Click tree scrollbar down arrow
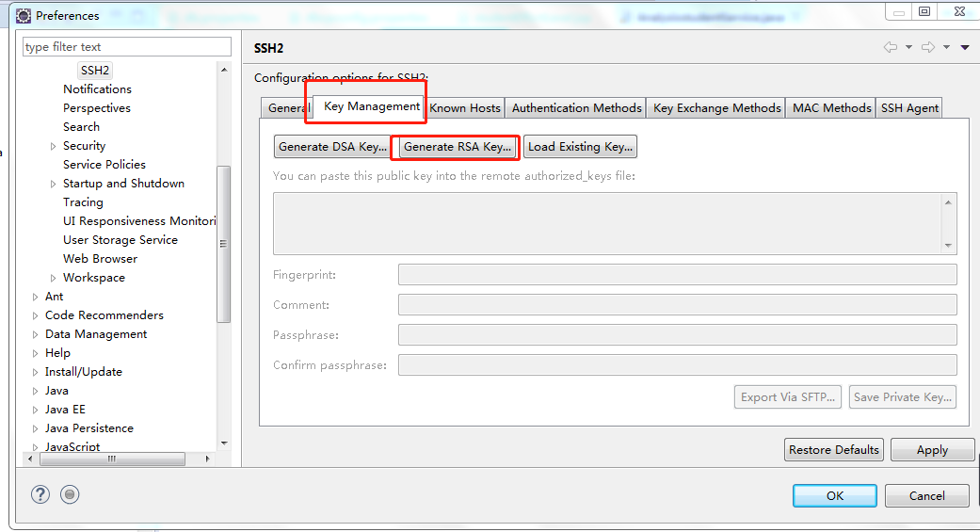 [x=224, y=443]
